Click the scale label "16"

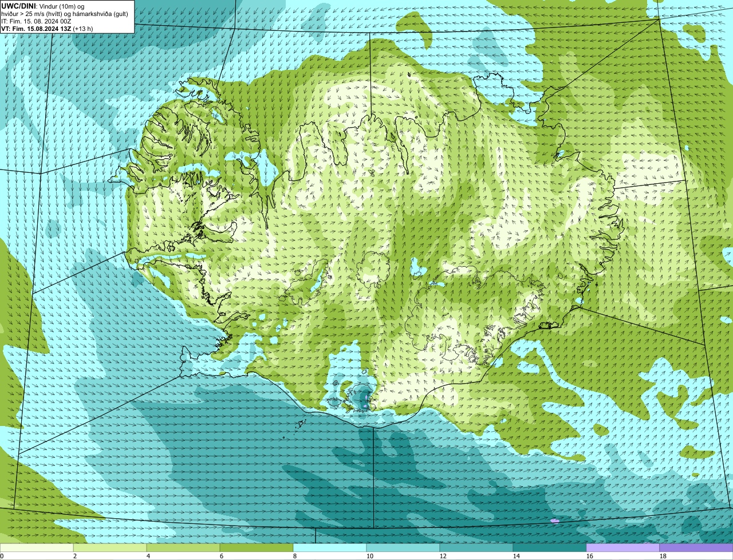pos(590,556)
